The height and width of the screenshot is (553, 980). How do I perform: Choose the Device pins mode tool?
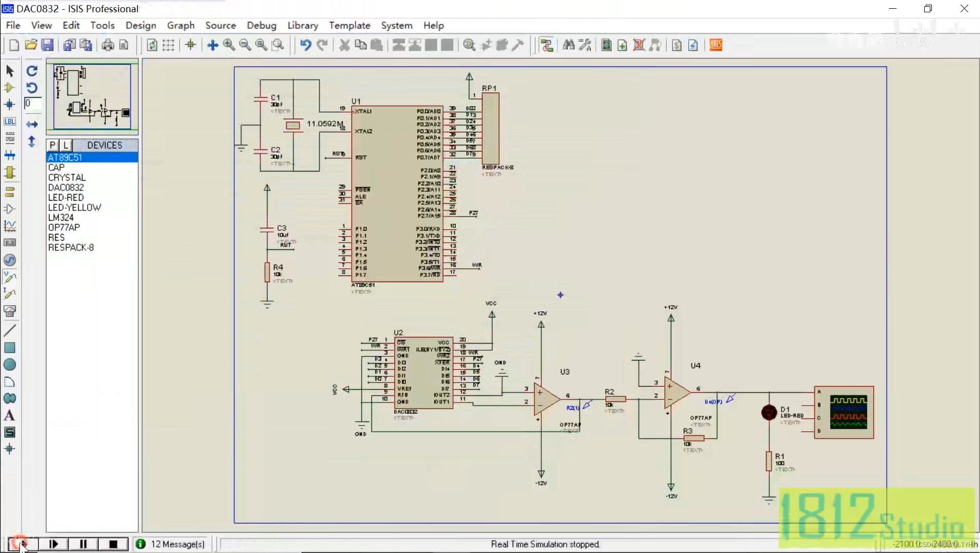(x=10, y=209)
